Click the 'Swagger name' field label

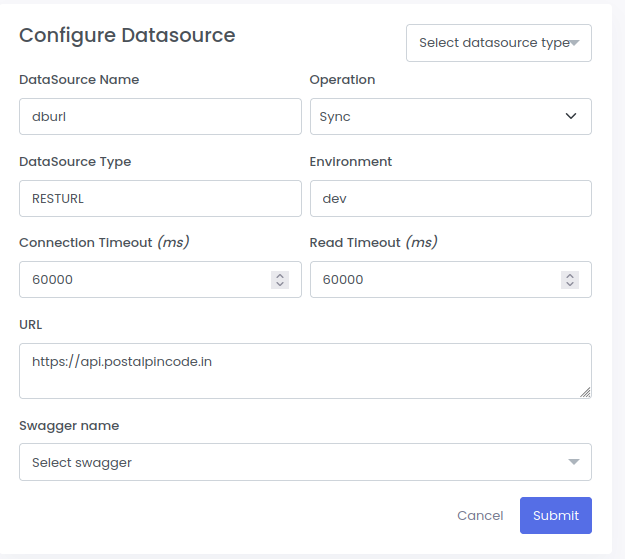[x=69, y=425]
